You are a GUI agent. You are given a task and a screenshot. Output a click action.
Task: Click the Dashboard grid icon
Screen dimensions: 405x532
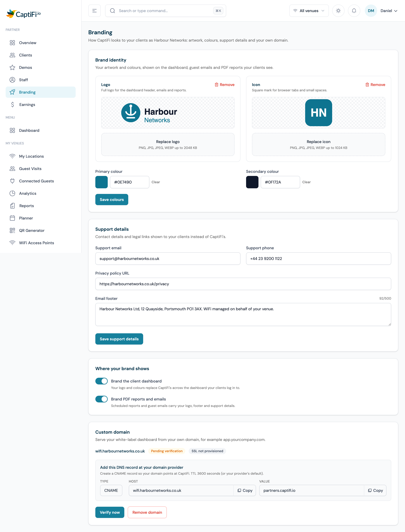pyautogui.click(x=12, y=131)
